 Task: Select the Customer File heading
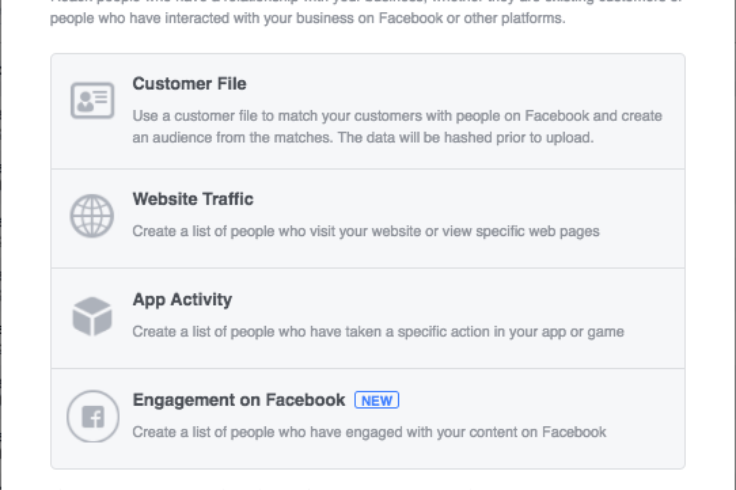189,84
